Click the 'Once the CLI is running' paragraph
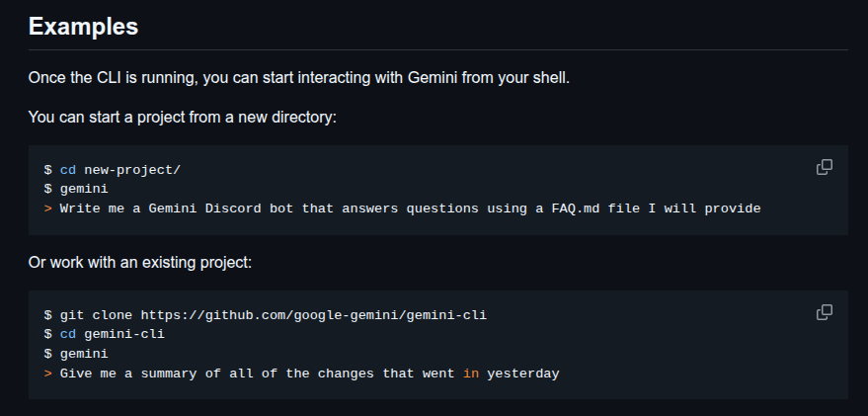 (x=299, y=78)
